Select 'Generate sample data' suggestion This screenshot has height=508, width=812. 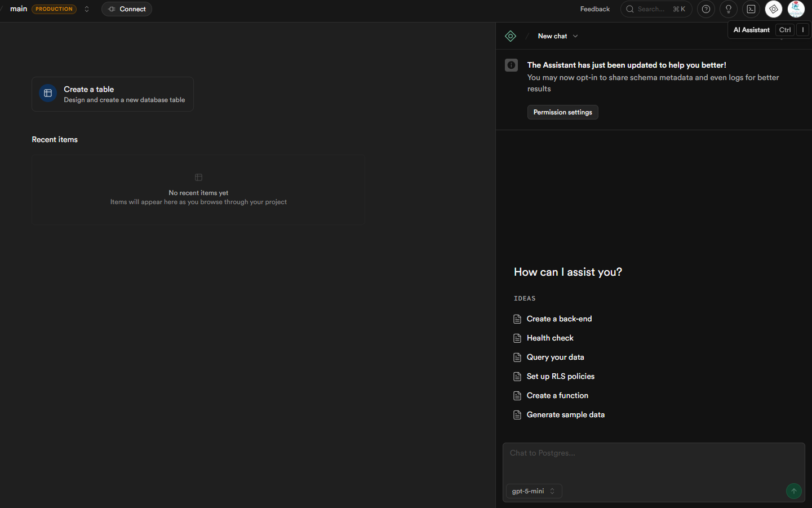[565, 415]
